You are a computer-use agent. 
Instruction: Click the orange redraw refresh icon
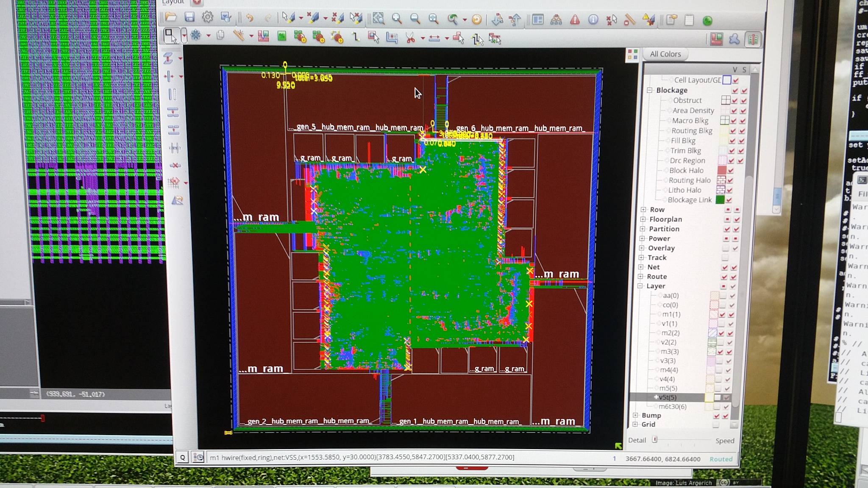(476, 19)
